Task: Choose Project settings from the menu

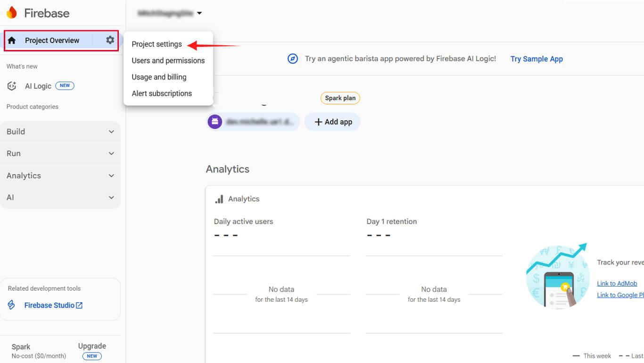Action: point(157,44)
